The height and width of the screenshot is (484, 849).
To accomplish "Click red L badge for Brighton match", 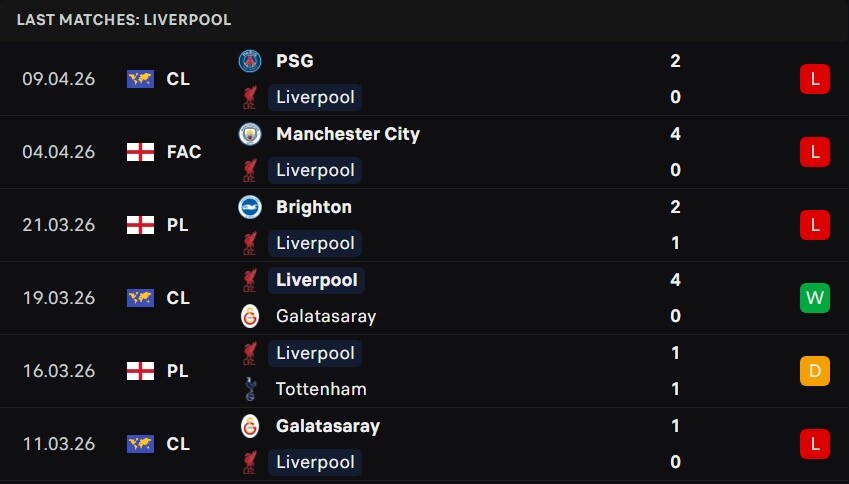I will click(815, 225).
